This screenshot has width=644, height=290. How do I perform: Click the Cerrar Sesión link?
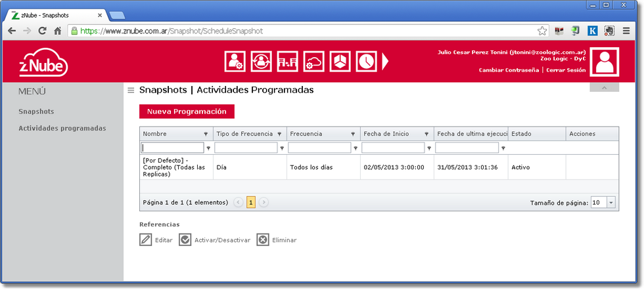tap(565, 70)
